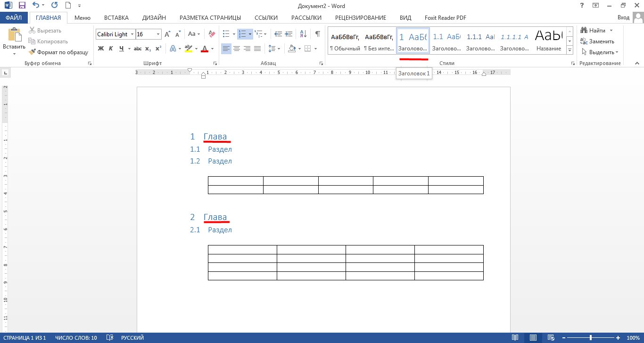Pick text highlight color marker
Image resolution: width=644 pixels, height=343 pixels.
tap(189, 49)
